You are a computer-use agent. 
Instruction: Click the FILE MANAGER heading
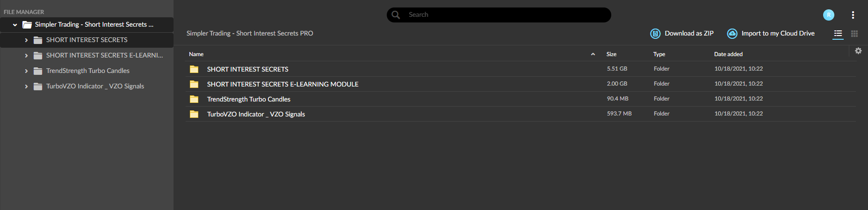[x=24, y=12]
